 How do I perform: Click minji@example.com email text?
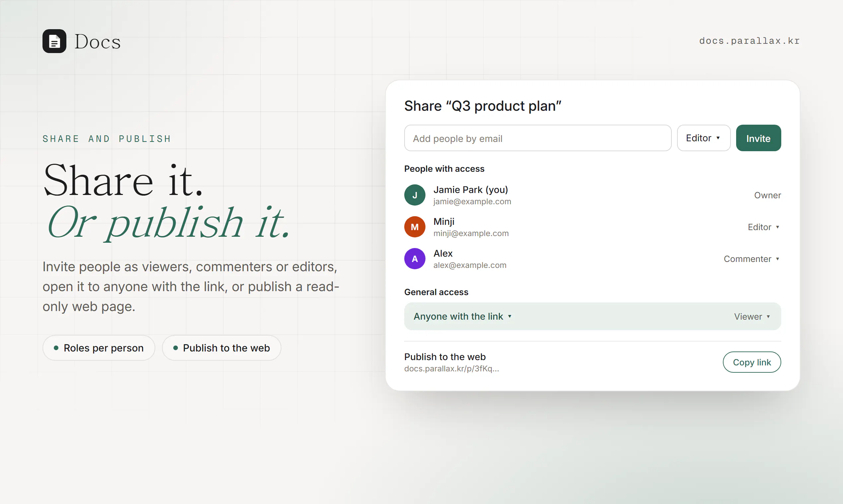pos(471,233)
